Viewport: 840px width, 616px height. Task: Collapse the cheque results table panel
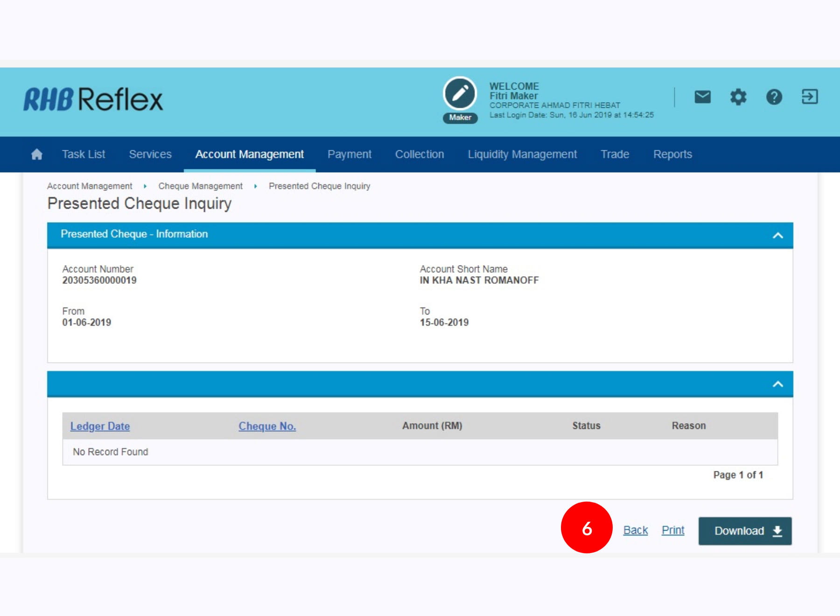[777, 384]
